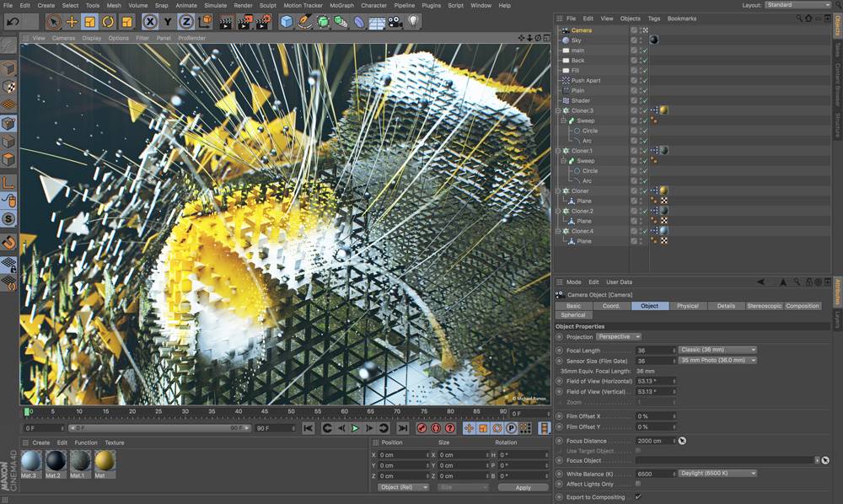Open the Projection dropdown set to Perspective
843x504 pixels.
click(618, 336)
